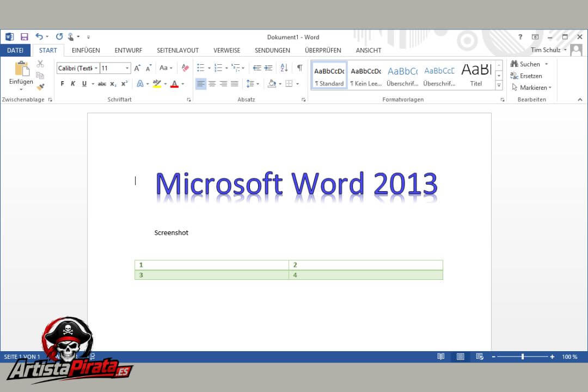Apply subscript formatting
Image resolution: width=588 pixels, height=392 pixels.
point(113,84)
